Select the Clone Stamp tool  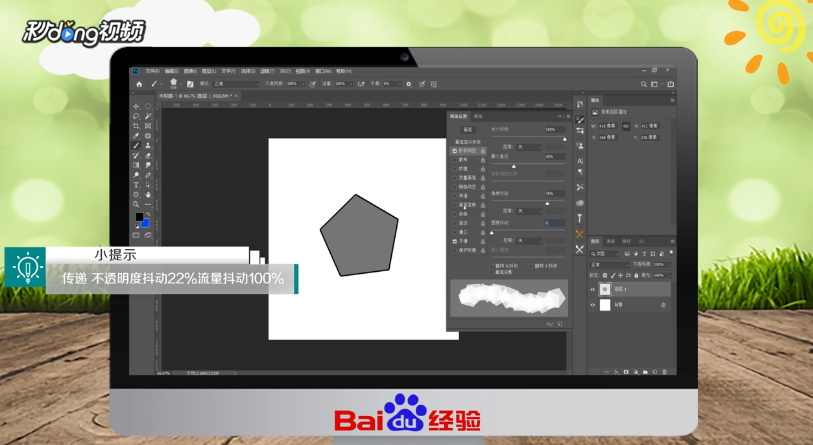click(148, 146)
